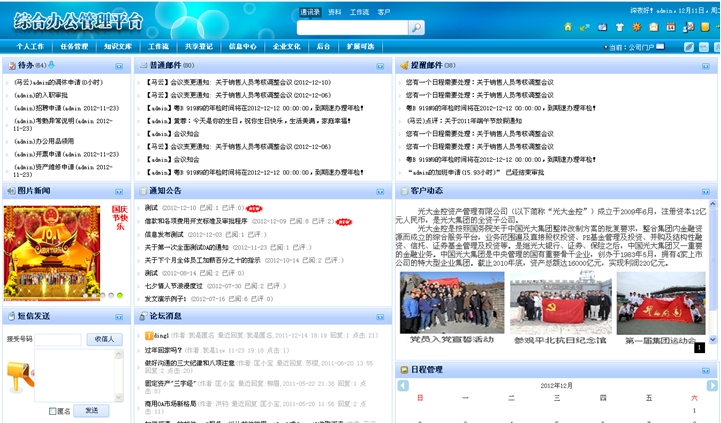Click the yellow mailbox picture in 短信发送
721x423 pixels.
tap(20, 377)
